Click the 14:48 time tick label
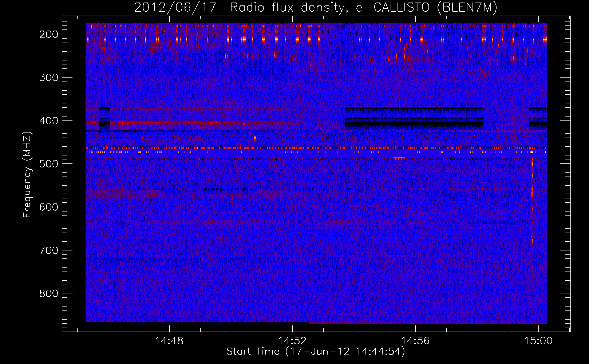This screenshot has height=364, width=589. point(169,341)
